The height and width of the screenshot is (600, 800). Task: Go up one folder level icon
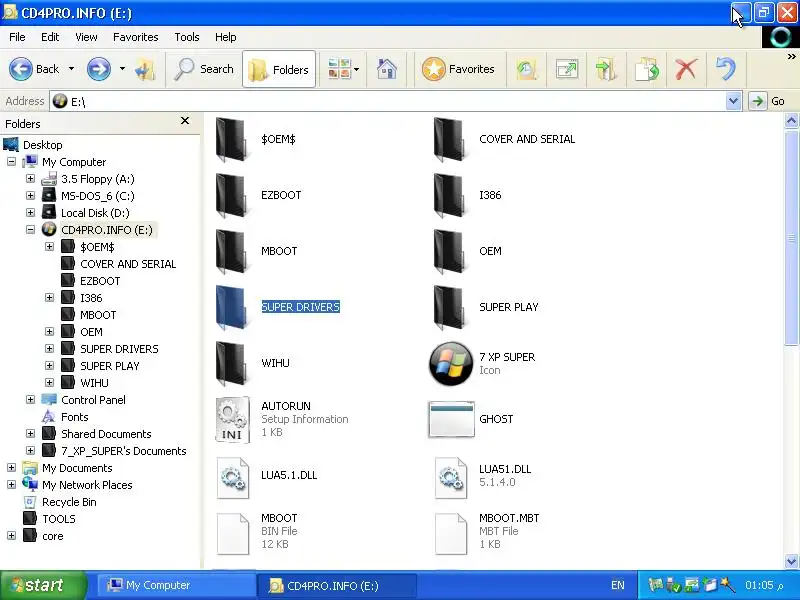pyautogui.click(x=145, y=69)
